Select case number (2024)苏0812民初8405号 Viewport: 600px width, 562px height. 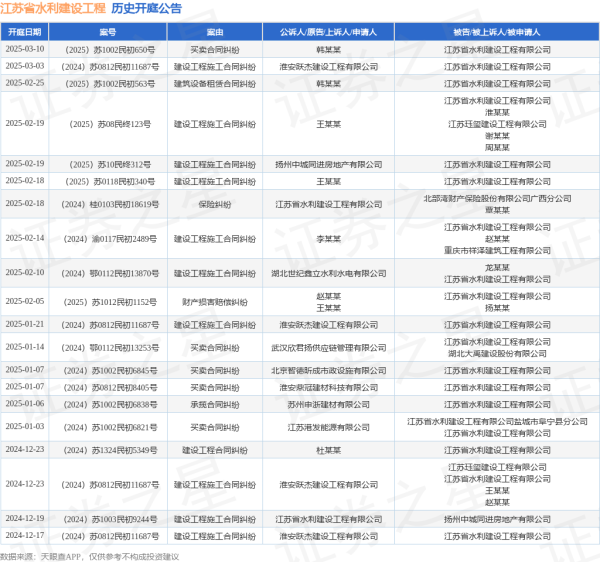click(108, 388)
